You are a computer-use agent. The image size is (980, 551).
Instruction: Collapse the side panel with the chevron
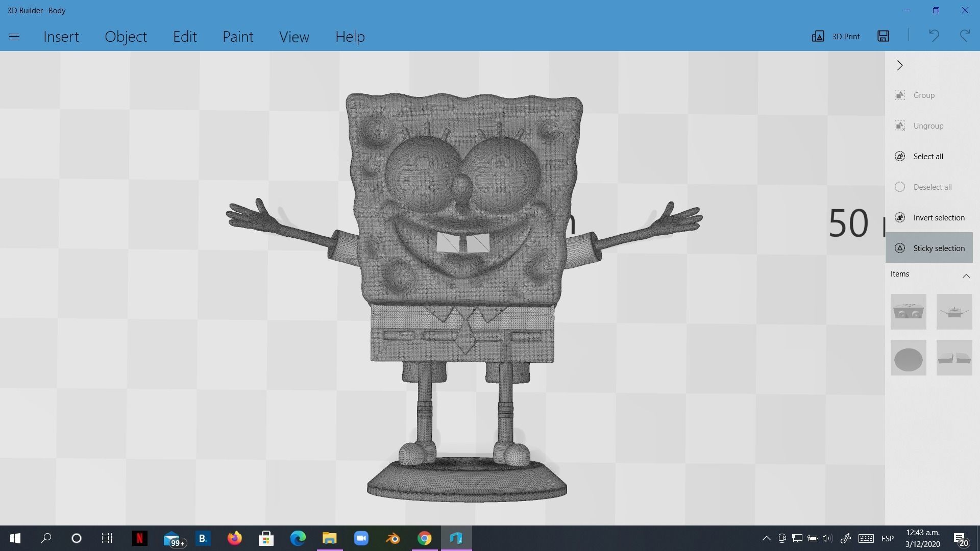pyautogui.click(x=900, y=65)
